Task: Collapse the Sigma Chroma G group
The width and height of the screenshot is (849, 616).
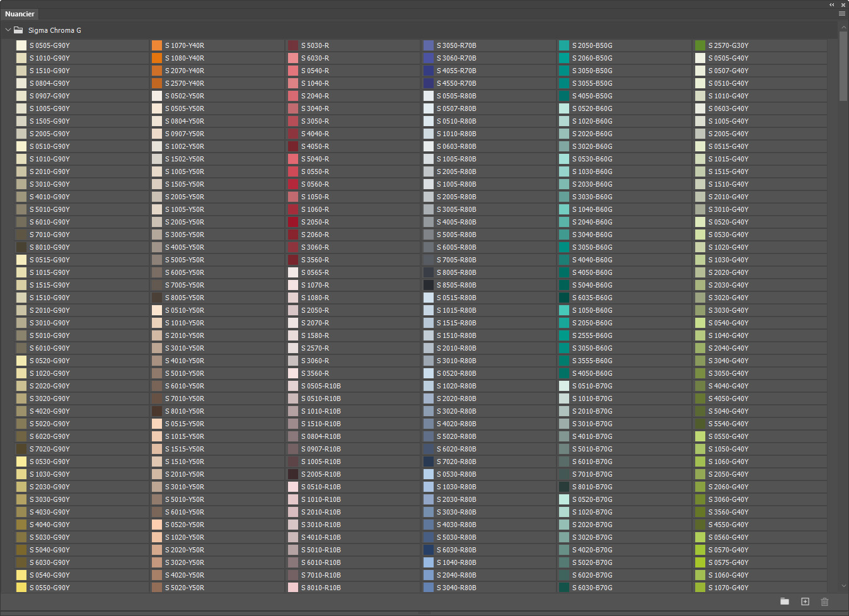Action: 8,30
